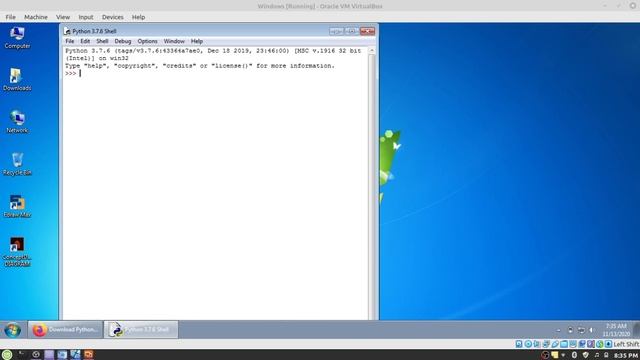
Task: Open the Python Shell Help menu
Action: (x=197, y=41)
